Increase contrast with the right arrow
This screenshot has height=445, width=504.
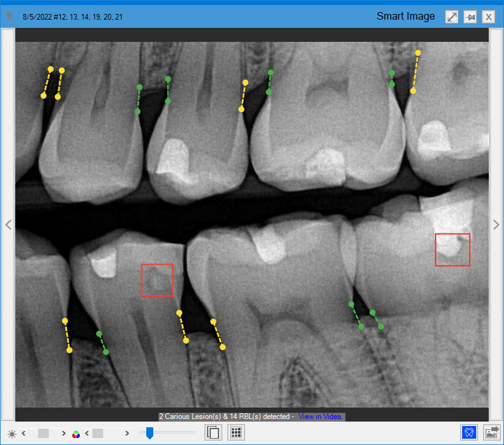[x=127, y=433]
